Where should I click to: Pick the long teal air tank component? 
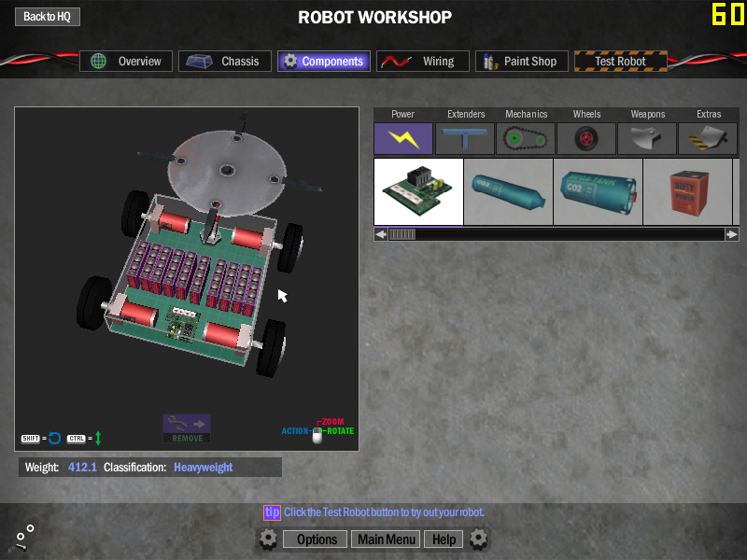508,191
